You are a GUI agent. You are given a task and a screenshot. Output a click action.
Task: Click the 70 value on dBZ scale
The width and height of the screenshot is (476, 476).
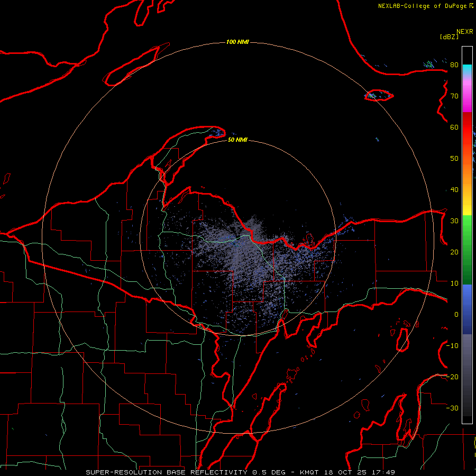click(x=454, y=96)
